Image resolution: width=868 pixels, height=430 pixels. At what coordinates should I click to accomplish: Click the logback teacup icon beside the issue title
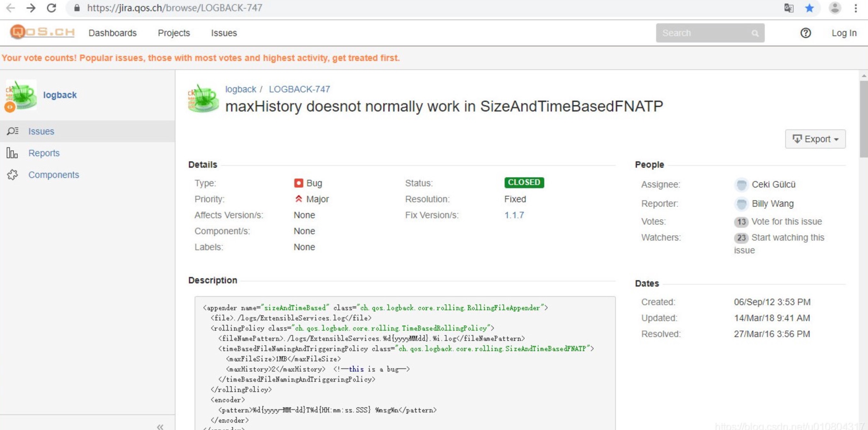click(203, 98)
